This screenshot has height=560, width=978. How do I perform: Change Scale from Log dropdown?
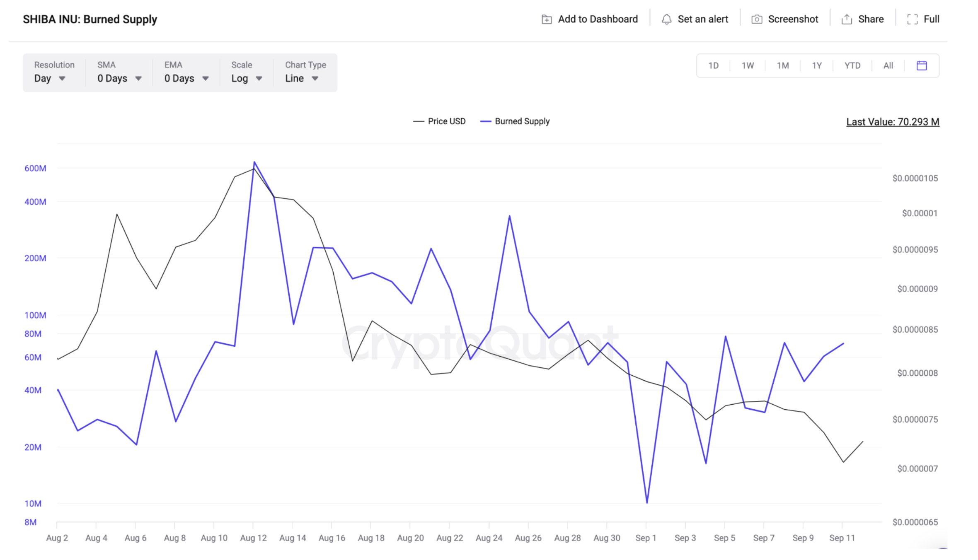(247, 78)
